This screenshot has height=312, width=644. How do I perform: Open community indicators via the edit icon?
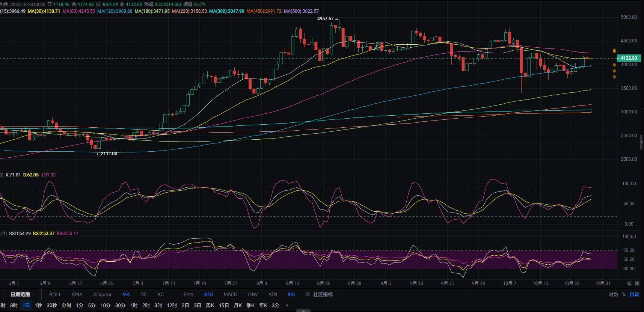pyautogui.click(x=308, y=294)
